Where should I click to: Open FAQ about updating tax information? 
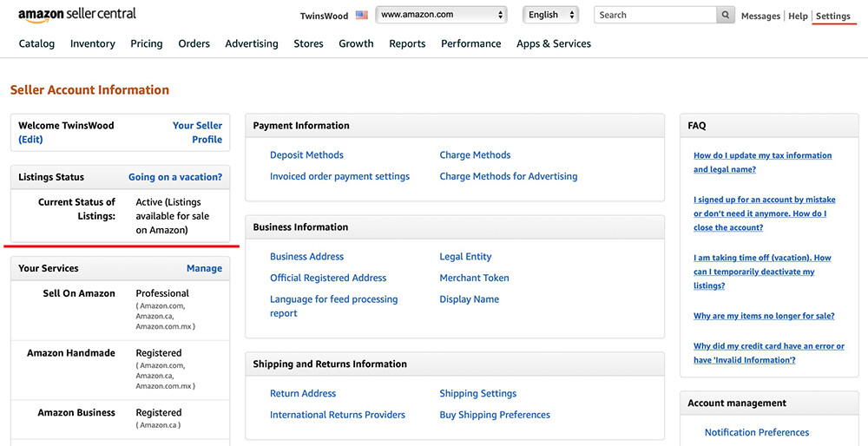tap(762, 162)
